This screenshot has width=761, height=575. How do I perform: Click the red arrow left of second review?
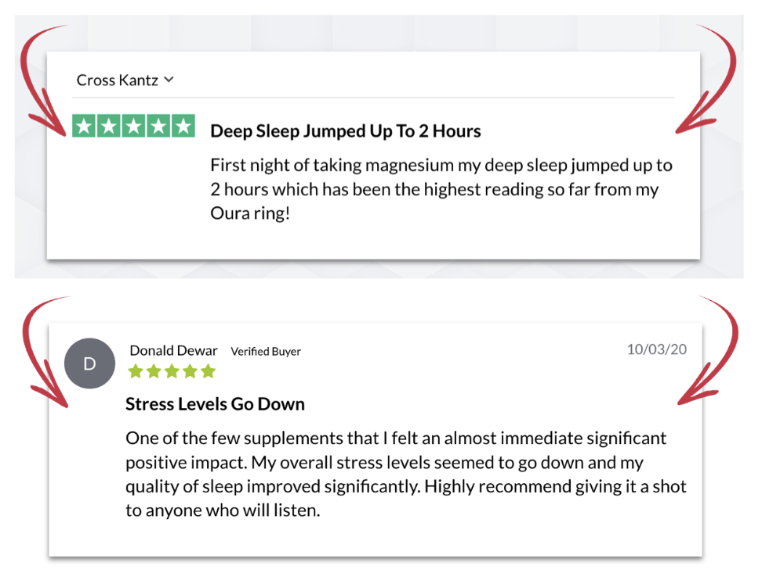click(46, 352)
